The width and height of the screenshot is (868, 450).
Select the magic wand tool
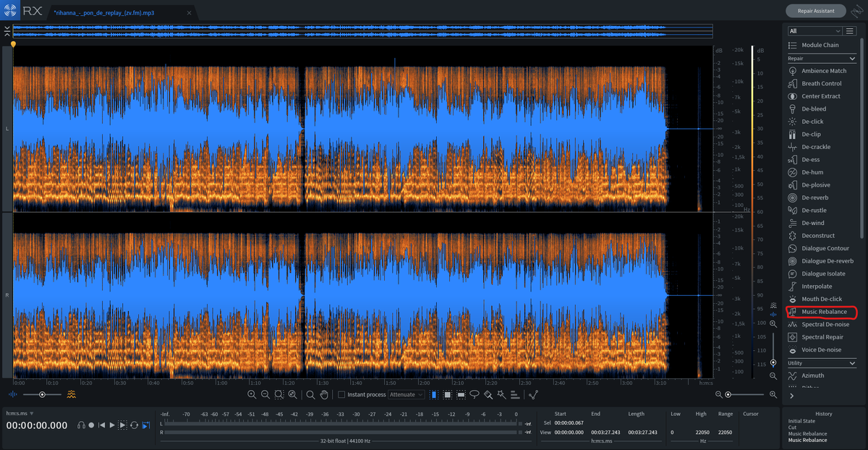point(501,394)
